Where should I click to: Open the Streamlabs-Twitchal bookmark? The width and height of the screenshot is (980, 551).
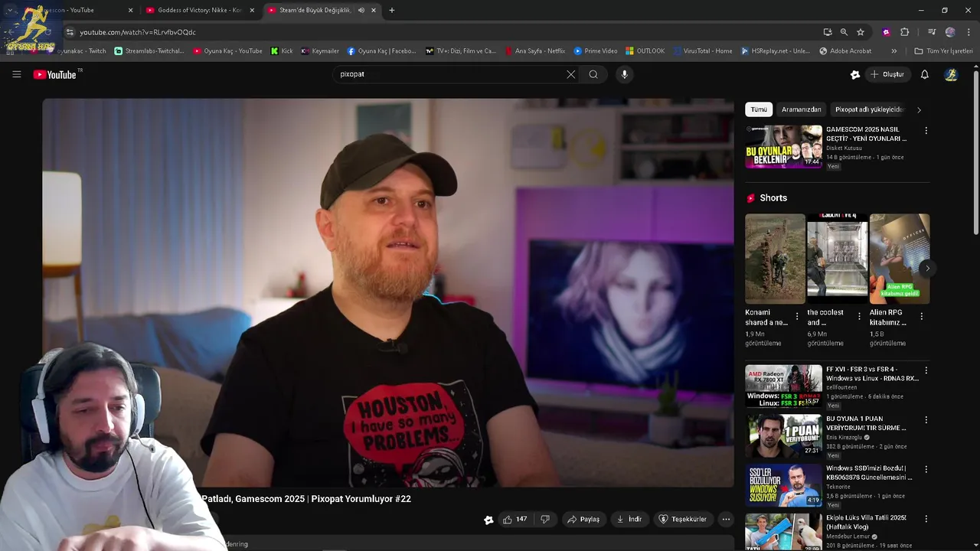click(x=149, y=51)
